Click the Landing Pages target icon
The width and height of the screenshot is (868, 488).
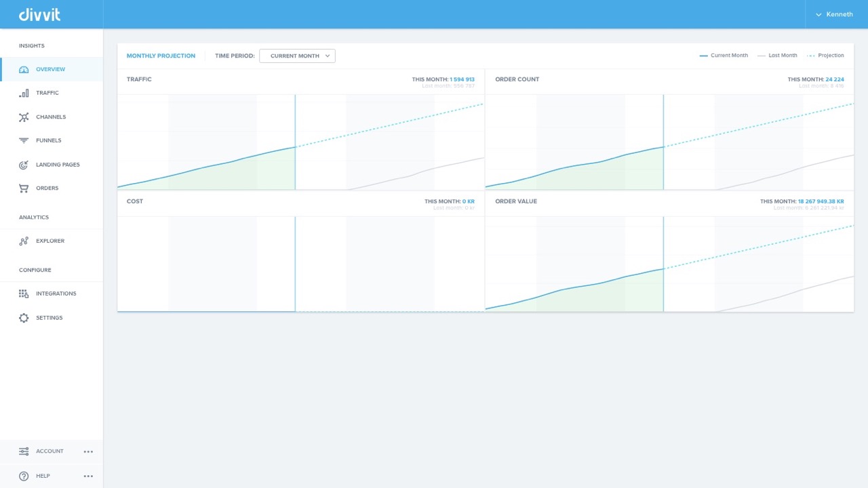(x=24, y=165)
